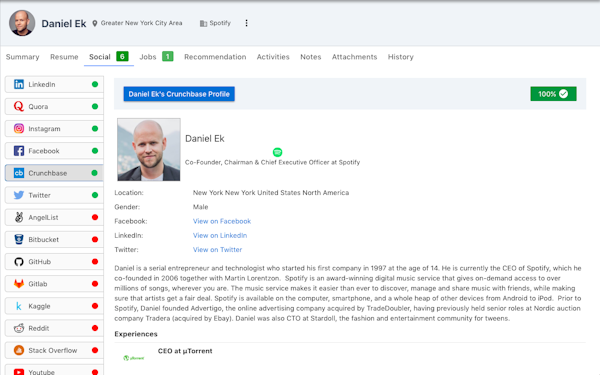Viewport: 600px width, 375px height.
Task: View the History tab
Action: (401, 57)
